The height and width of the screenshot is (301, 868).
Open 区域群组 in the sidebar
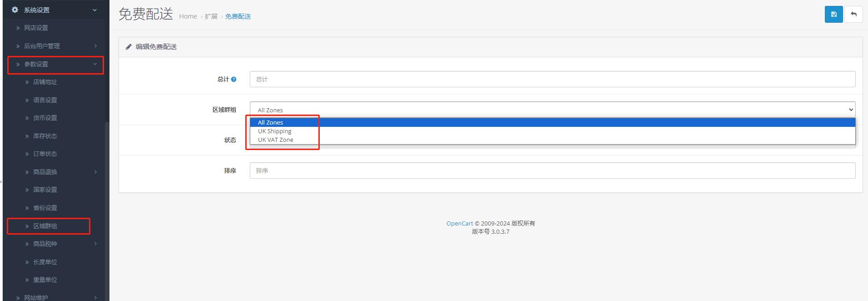pyautogui.click(x=45, y=226)
